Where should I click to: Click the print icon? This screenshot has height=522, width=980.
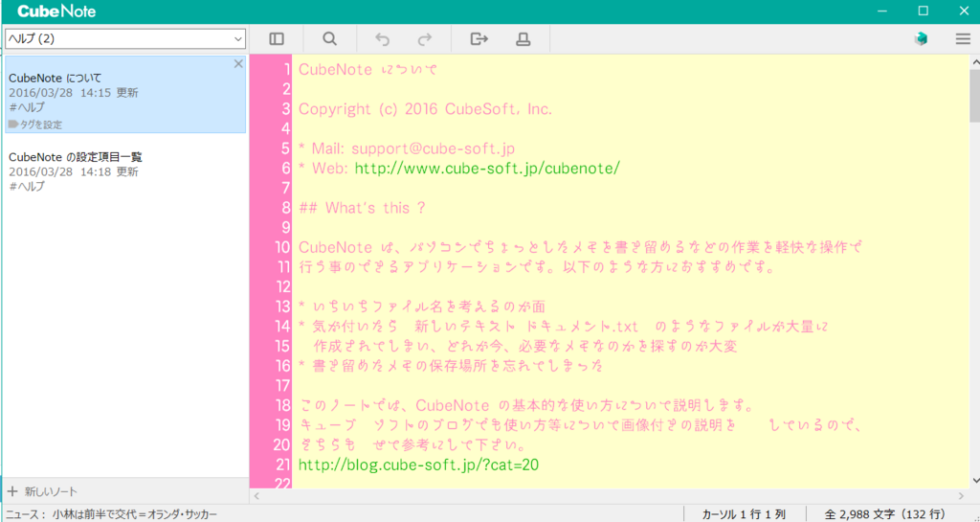[x=523, y=38]
